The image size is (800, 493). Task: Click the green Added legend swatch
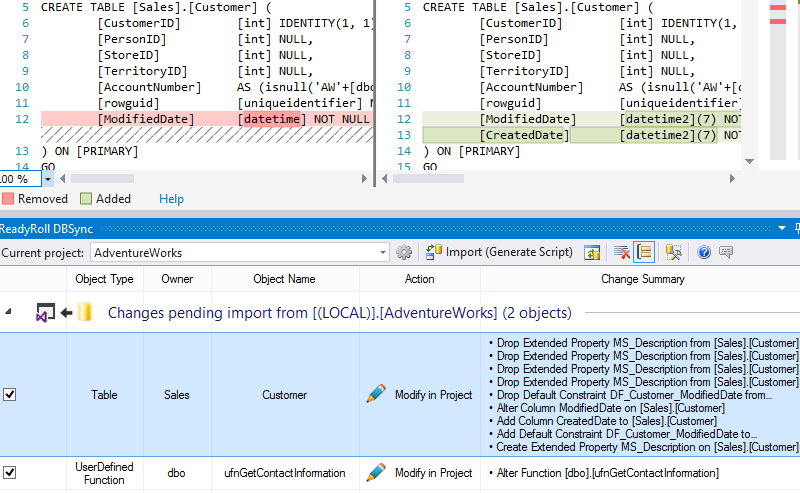[86, 199]
